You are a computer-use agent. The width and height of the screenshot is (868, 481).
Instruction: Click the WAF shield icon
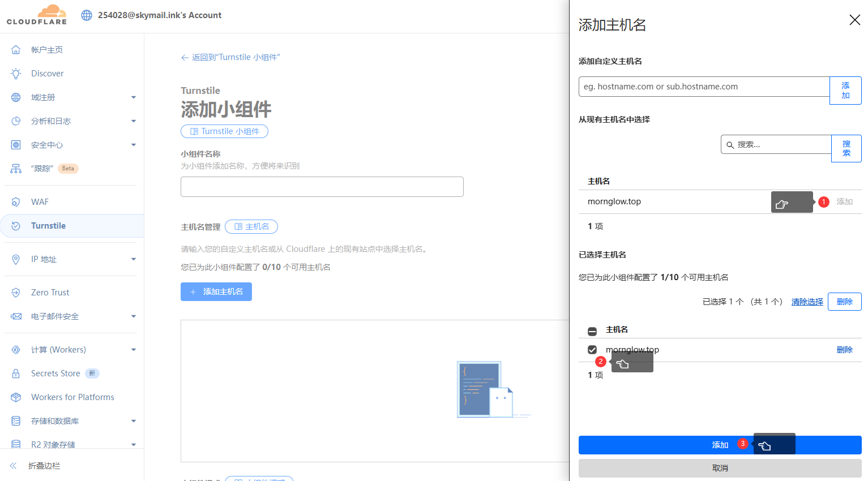[x=16, y=202]
